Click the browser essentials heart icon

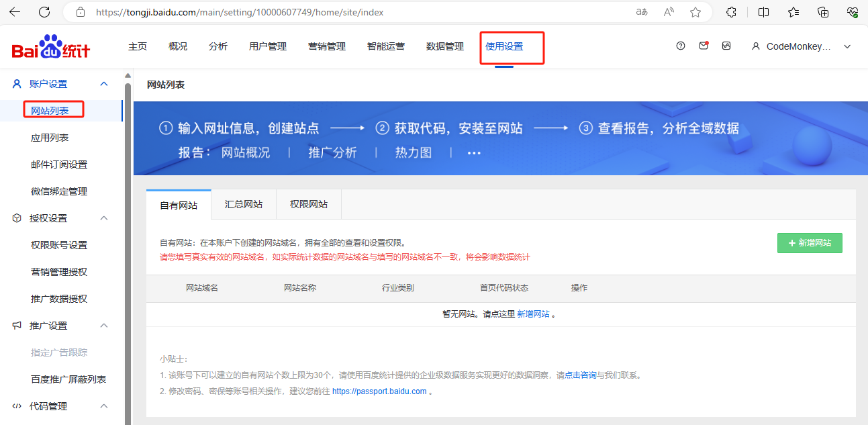coord(853,12)
